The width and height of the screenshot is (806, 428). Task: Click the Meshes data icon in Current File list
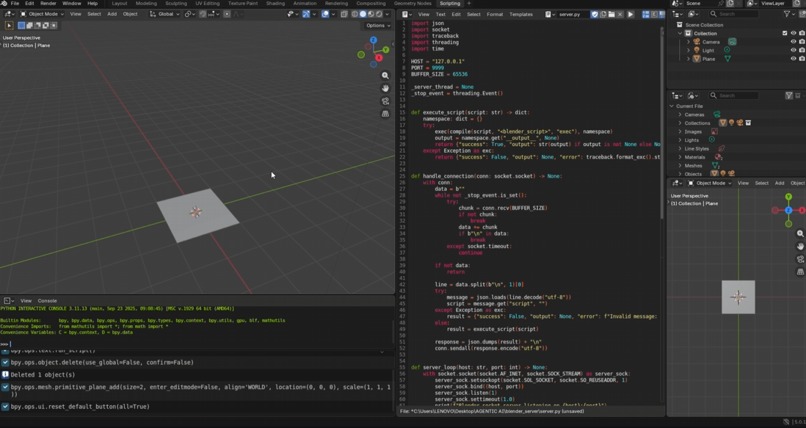click(x=715, y=165)
